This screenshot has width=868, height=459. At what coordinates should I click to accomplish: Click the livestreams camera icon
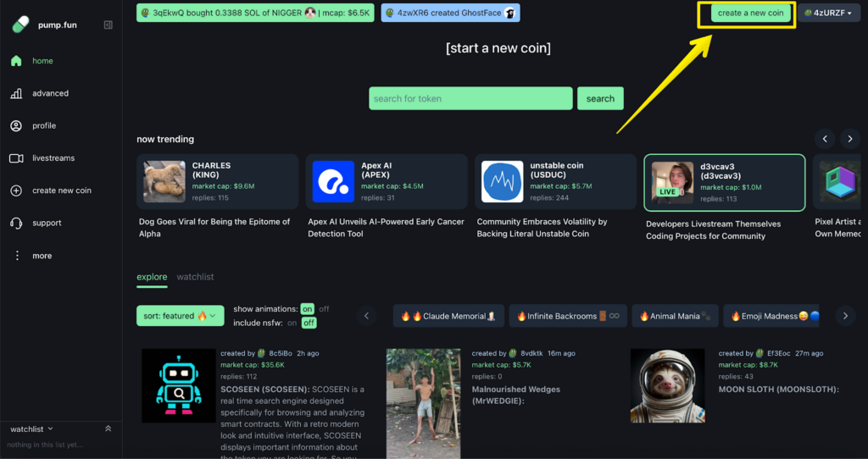16,158
